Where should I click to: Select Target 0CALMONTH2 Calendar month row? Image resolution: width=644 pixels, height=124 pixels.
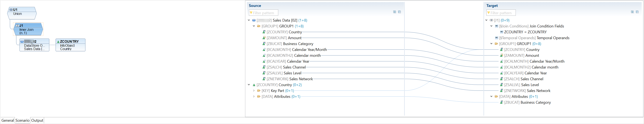(529, 67)
